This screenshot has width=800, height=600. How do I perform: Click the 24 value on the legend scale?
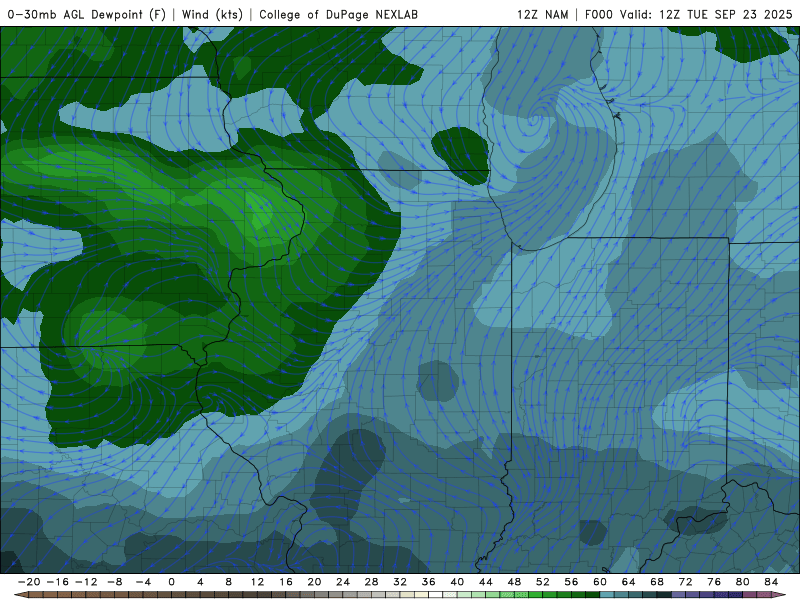tap(343, 582)
